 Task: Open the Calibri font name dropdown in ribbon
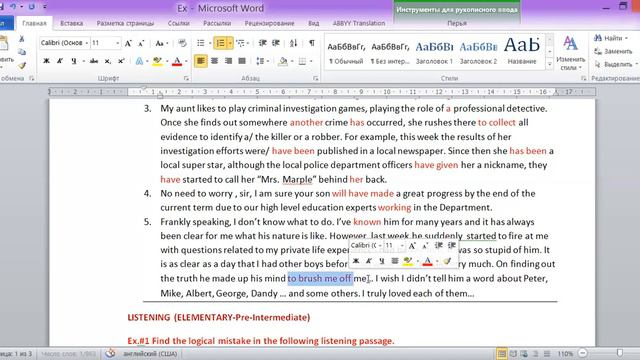(x=87, y=43)
